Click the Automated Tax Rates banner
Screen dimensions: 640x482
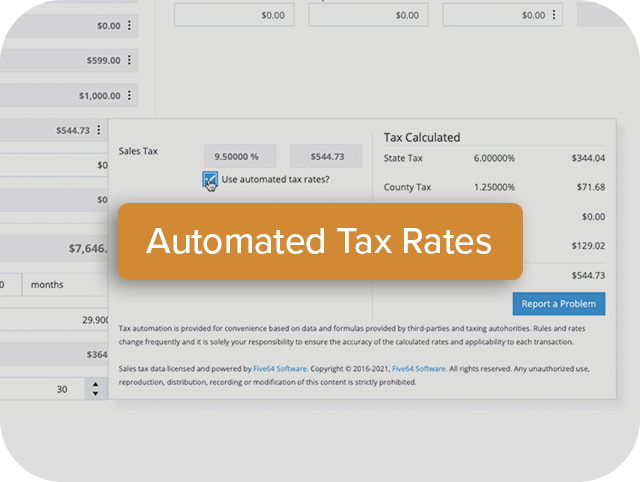[320, 241]
